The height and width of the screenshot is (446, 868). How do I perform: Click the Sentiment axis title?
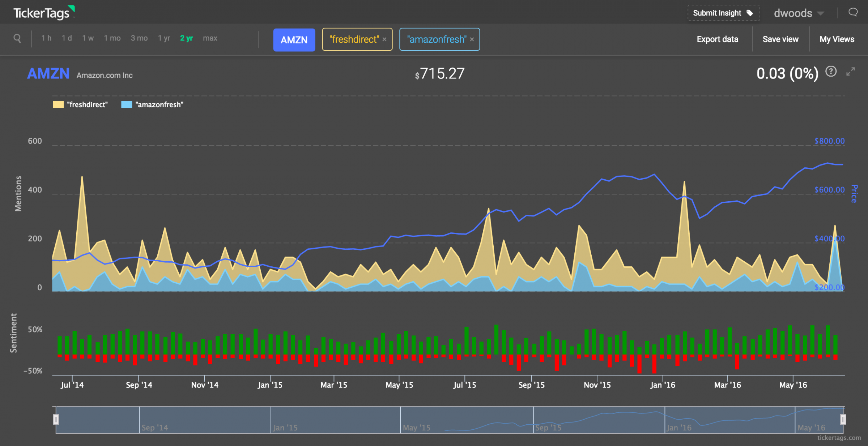(13, 333)
